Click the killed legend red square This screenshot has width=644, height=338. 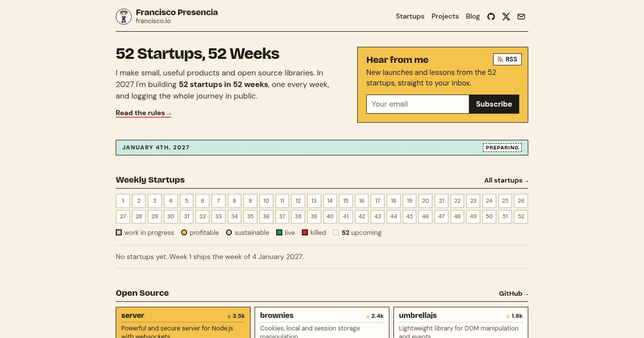pos(305,232)
